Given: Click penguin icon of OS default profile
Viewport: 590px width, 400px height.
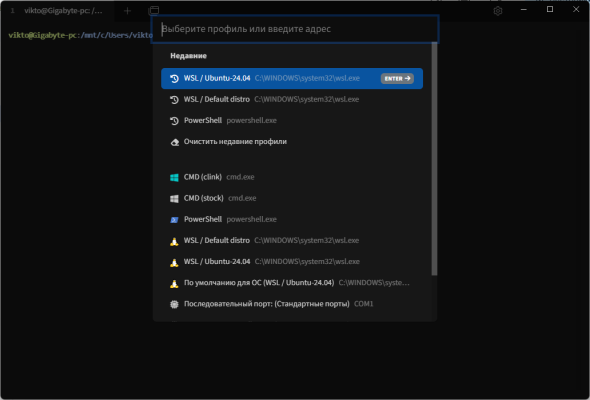Looking at the screenshot, I should point(174,283).
